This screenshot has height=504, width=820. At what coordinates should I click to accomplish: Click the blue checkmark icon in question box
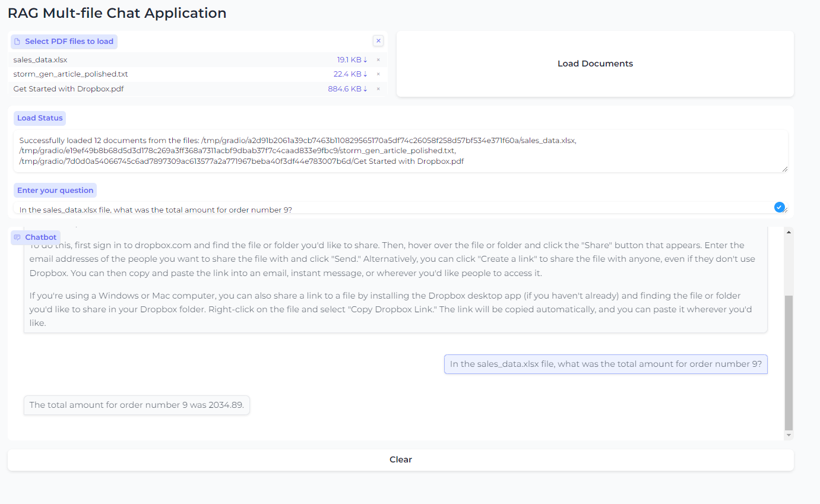780,207
